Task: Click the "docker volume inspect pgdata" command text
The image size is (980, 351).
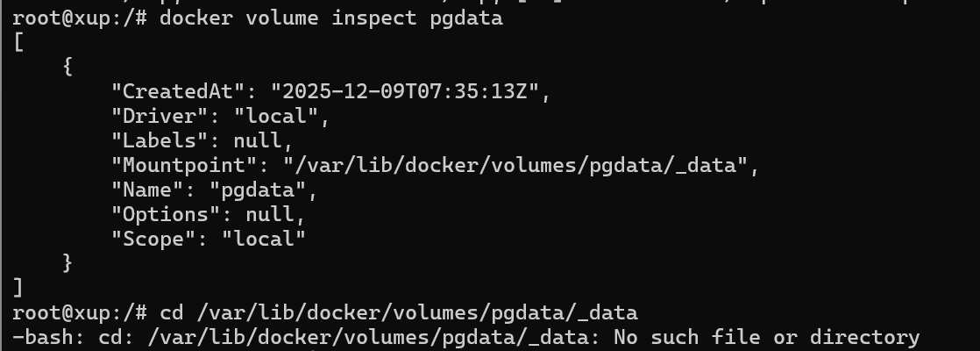Action: click(x=331, y=18)
